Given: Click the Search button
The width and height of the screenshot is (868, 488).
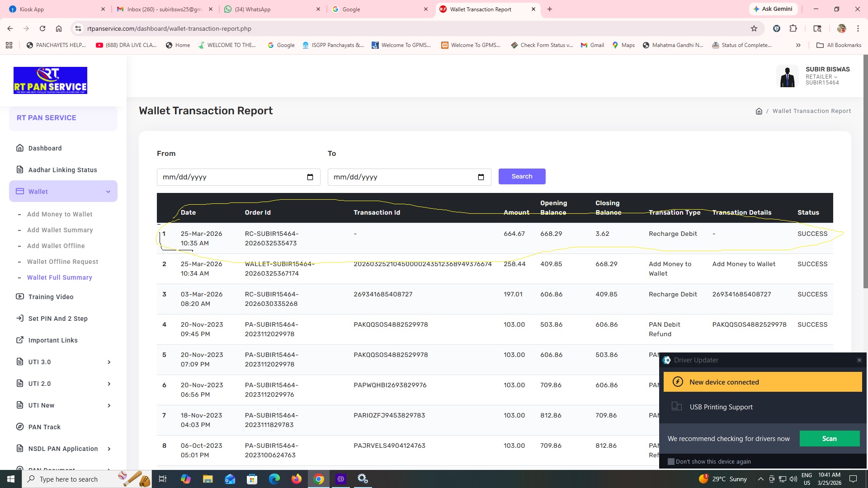Looking at the screenshot, I should [522, 177].
